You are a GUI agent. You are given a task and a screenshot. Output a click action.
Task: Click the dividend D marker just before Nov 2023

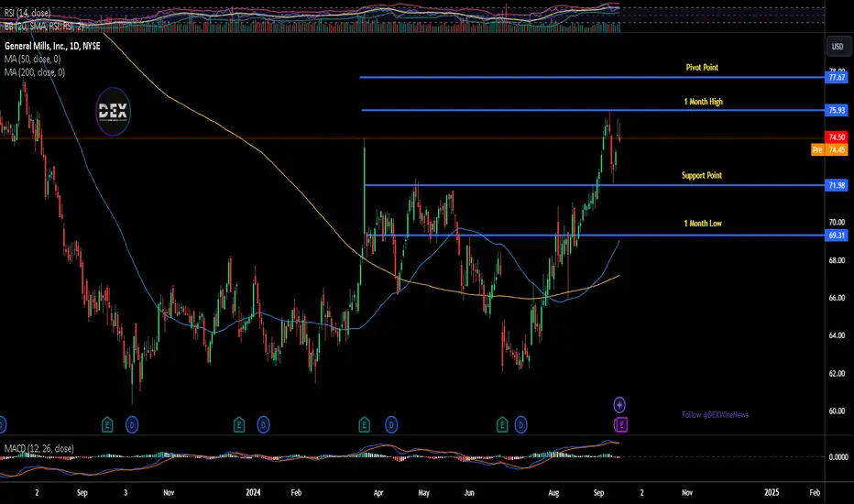point(132,424)
